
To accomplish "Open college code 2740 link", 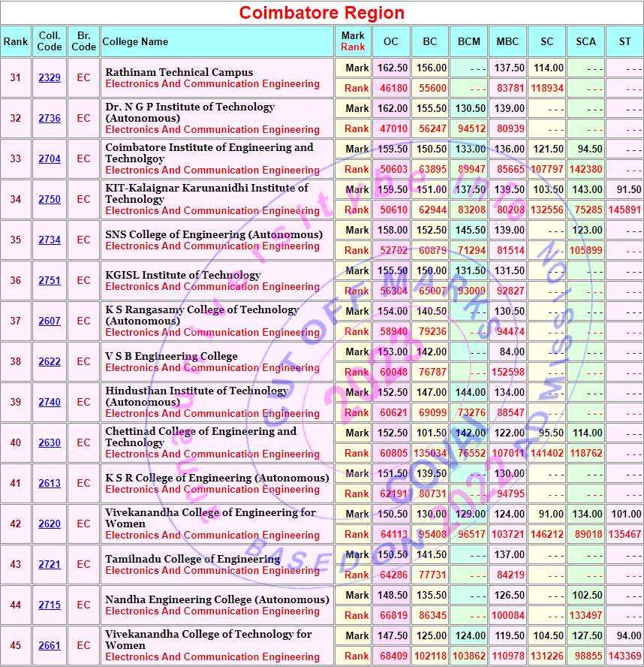I will click(50, 403).
